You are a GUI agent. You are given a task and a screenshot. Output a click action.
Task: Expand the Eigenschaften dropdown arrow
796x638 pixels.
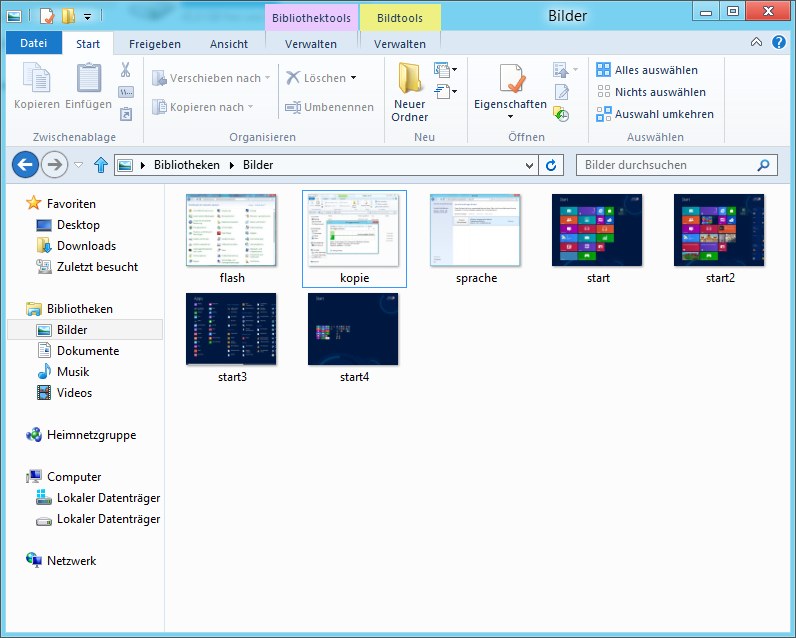point(510,116)
